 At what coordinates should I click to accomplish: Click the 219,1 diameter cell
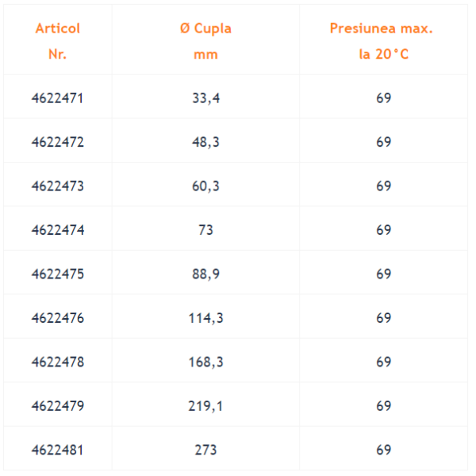(205, 406)
